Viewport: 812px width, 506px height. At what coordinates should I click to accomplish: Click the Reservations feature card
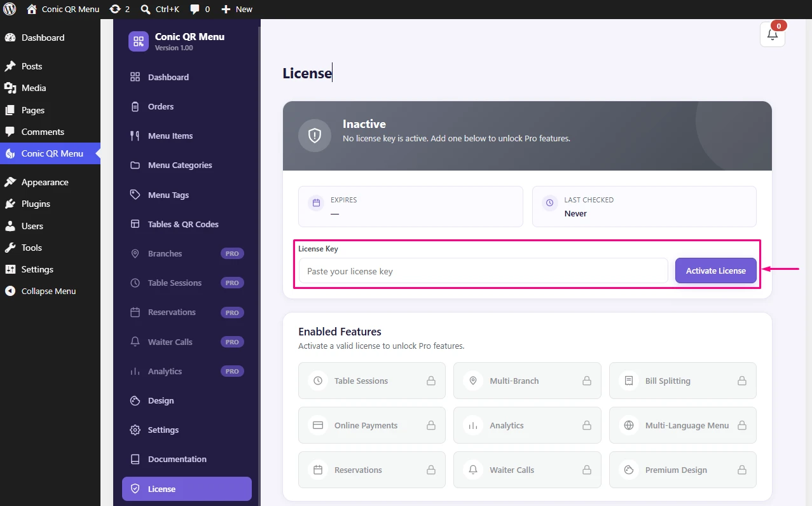pos(372,470)
